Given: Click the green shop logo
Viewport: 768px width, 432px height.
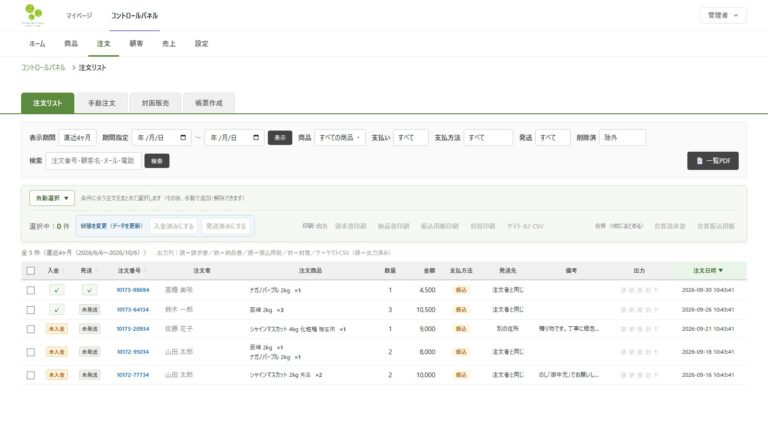Looking at the screenshot, I should [33, 15].
